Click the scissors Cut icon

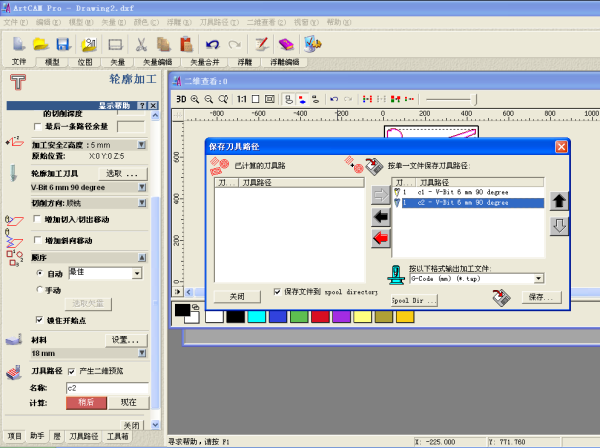(x=141, y=44)
